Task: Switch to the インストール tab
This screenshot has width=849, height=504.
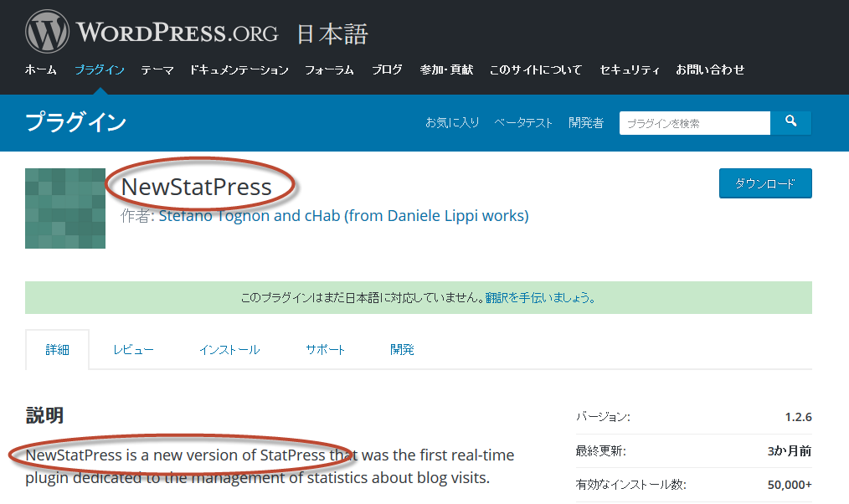Action: tap(229, 350)
